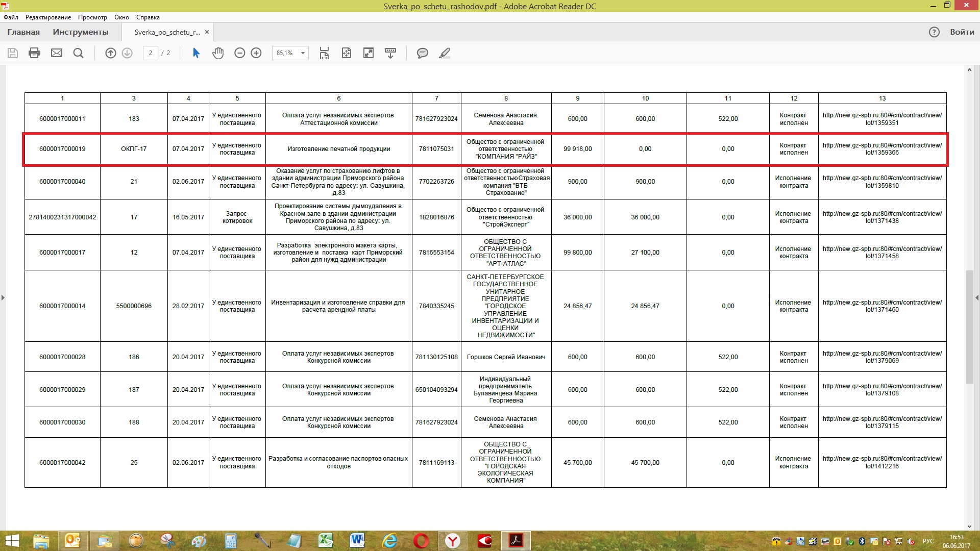Open the find text magnifier tool
Image resolution: width=980 pixels, height=551 pixels.
pos(78,53)
